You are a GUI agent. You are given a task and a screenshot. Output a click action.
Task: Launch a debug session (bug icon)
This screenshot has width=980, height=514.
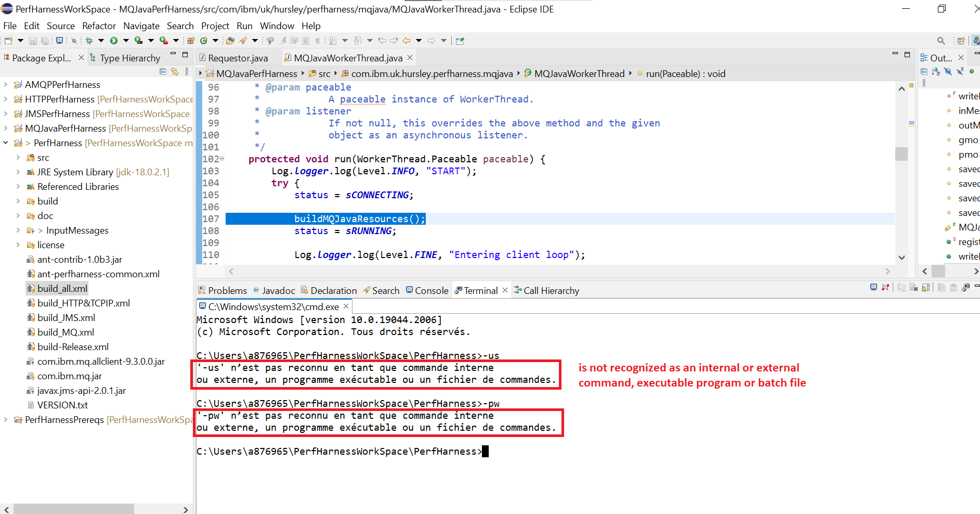89,40
